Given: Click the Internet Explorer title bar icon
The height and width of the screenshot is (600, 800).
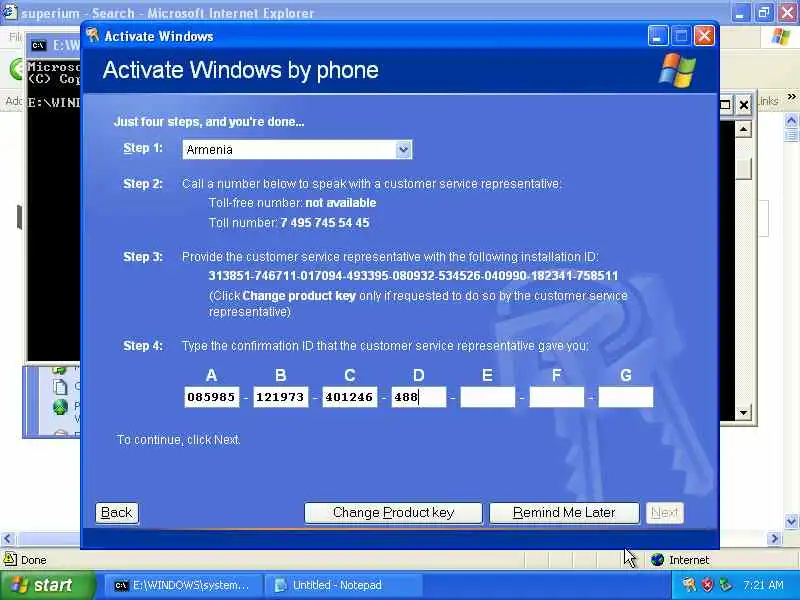Looking at the screenshot, I should tap(10, 12).
